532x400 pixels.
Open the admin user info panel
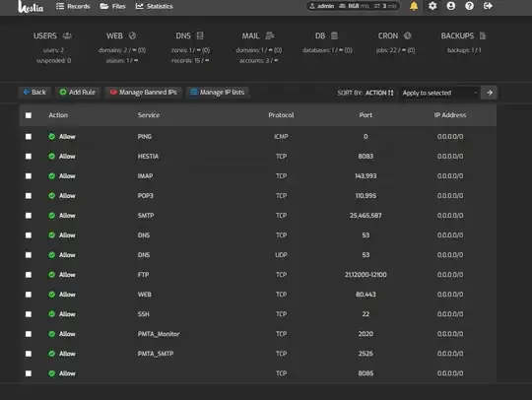[x=353, y=6]
